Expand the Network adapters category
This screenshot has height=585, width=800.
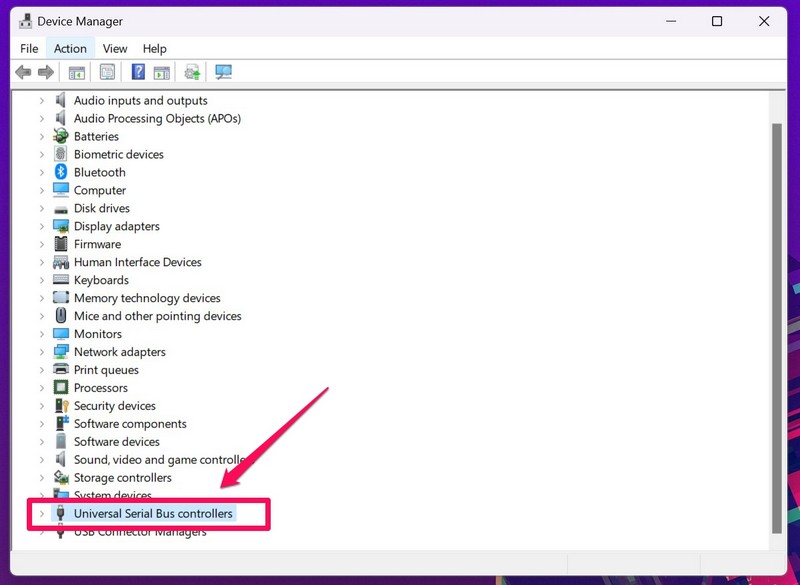point(42,352)
